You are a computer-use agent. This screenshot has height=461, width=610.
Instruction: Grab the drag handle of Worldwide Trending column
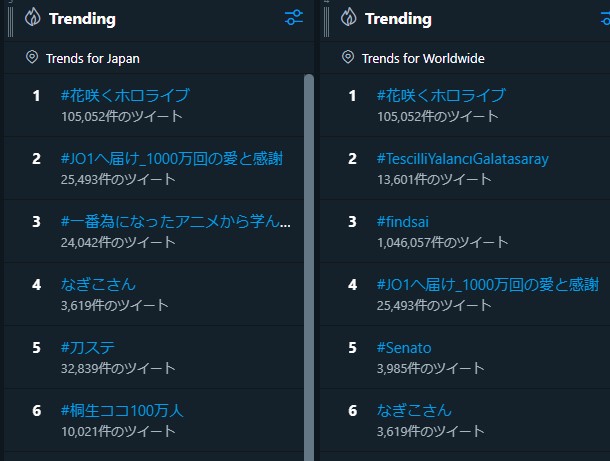point(327,18)
